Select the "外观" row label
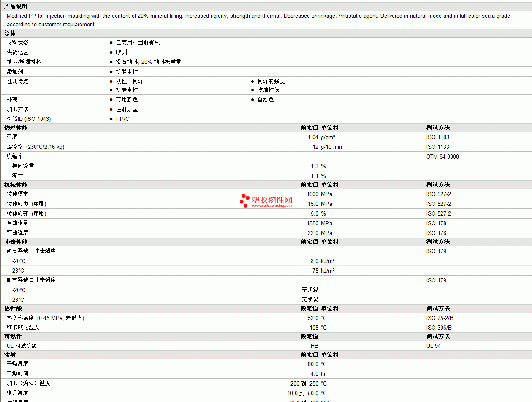532x402 pixels. click(x=12, y=99)
